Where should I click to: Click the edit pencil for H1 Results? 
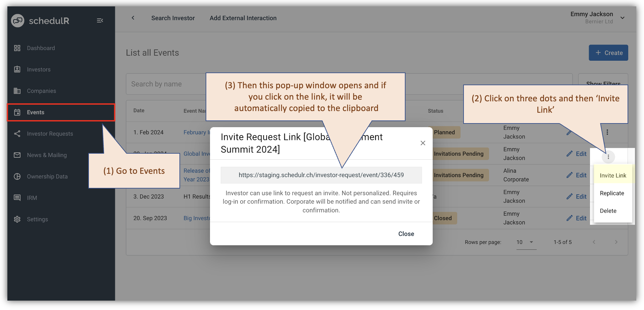pyautogui.click(x=569, y=196)
